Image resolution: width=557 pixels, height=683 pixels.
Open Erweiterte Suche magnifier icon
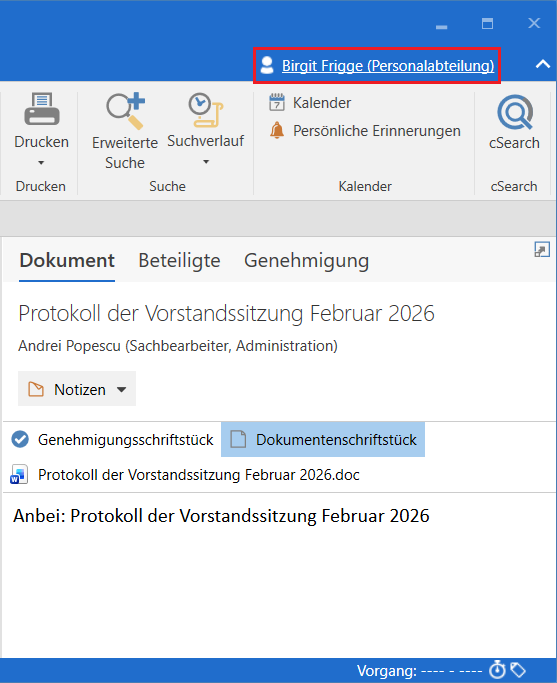pyautogui.click(x=125, y=111)
